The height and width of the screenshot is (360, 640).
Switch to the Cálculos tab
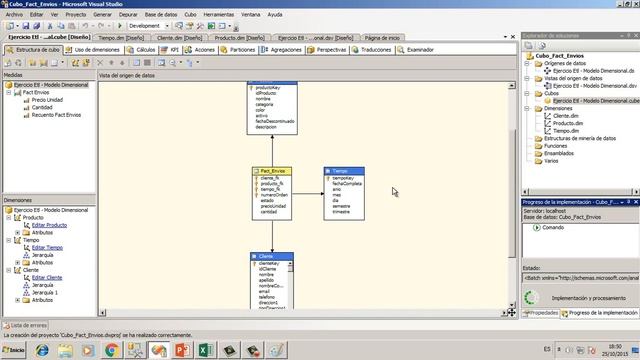(141, 50)
